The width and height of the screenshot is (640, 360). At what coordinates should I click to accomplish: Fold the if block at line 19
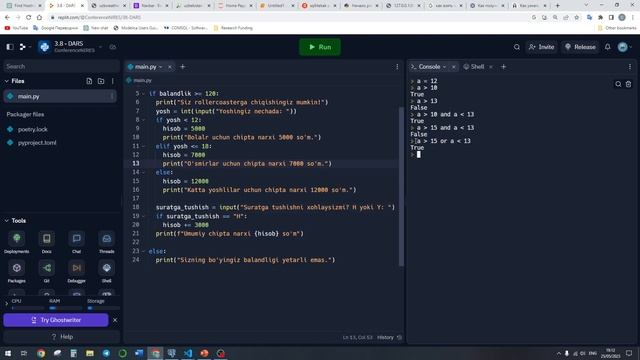coord(143,216)
